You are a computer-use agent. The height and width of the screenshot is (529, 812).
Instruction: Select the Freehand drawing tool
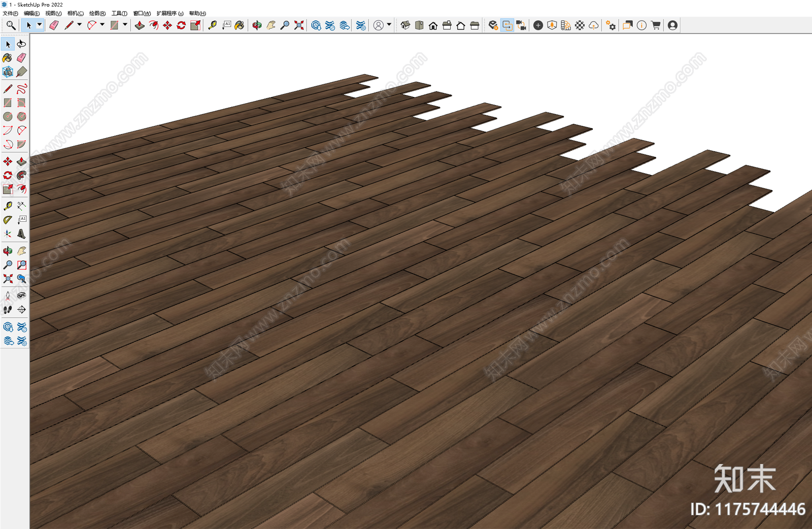(21, 89)
